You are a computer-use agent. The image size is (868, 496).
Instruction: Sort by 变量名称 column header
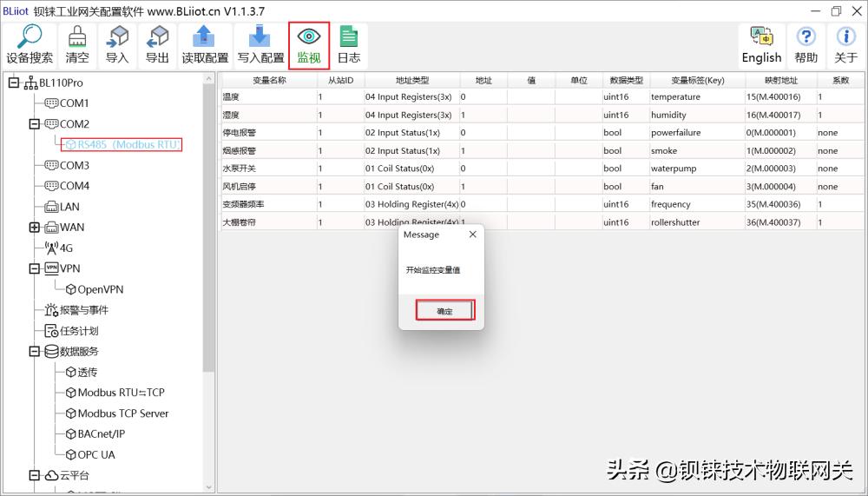tap(269, 81)
